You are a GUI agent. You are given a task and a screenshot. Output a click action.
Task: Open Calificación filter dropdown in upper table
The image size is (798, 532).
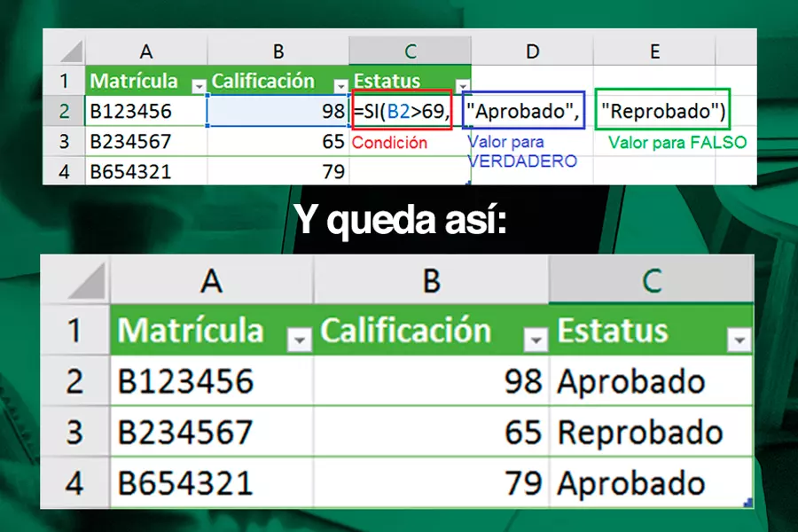click(340, 87)
